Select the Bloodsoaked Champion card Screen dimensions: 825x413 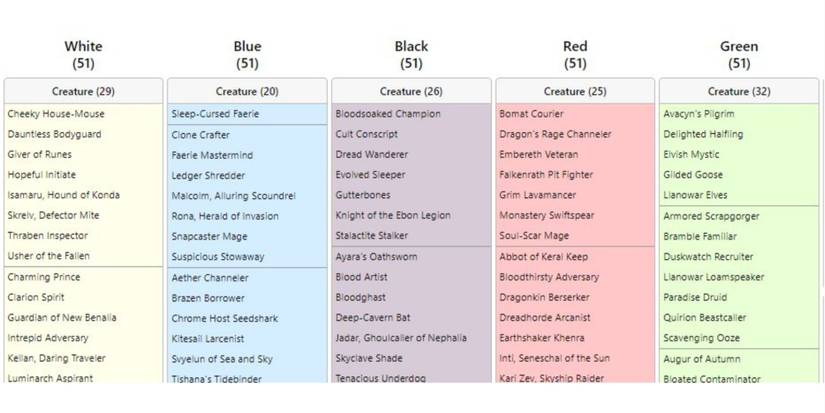(x=387, y=114)
